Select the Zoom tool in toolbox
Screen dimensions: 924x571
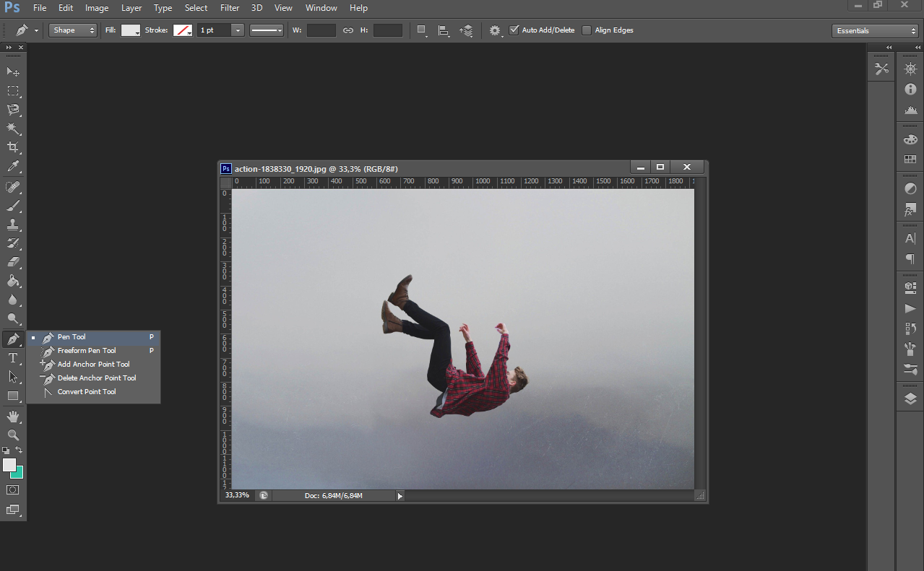[x=13, y=435]
